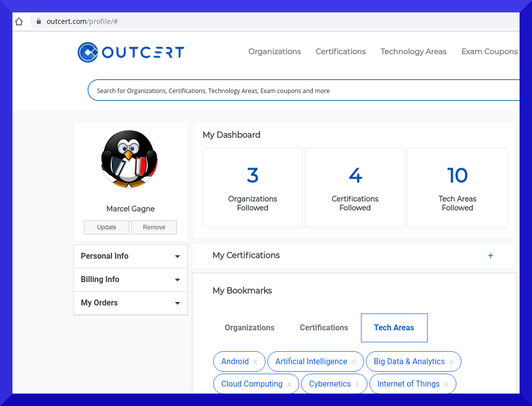This screenshot has height=406, width=532.
Task: Switch to the Certifications bookmarks tab
Action: point(324,328)
